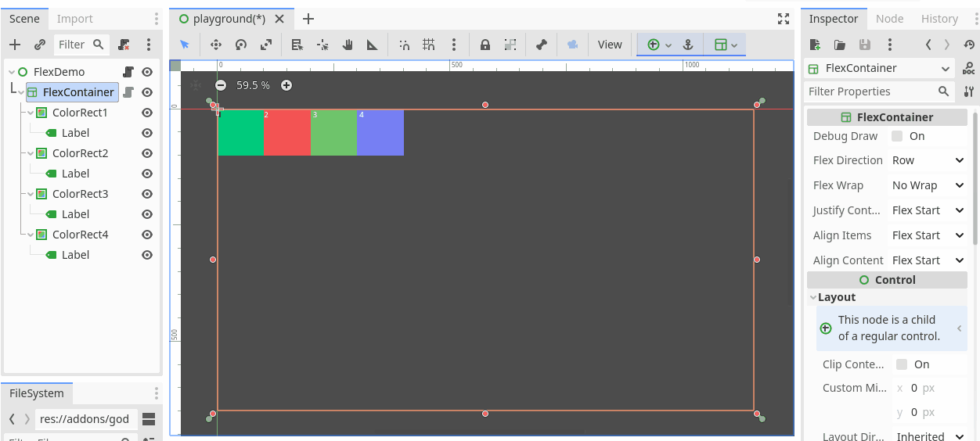Collapse the ColorRect1 tree node
The image size is (980, 441).
(x=31, y=113)
